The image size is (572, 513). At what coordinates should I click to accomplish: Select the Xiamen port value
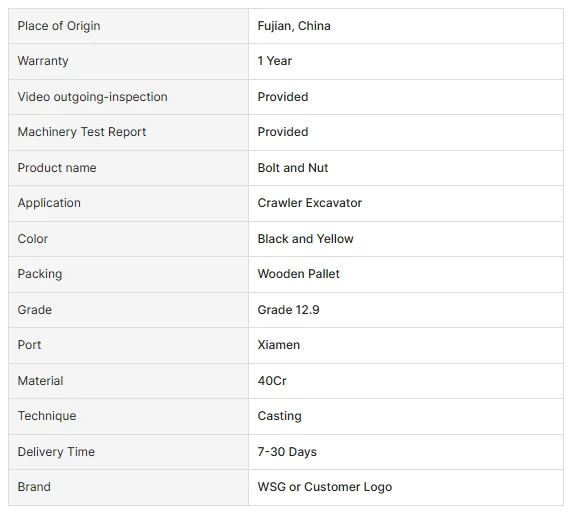(279, 345)
